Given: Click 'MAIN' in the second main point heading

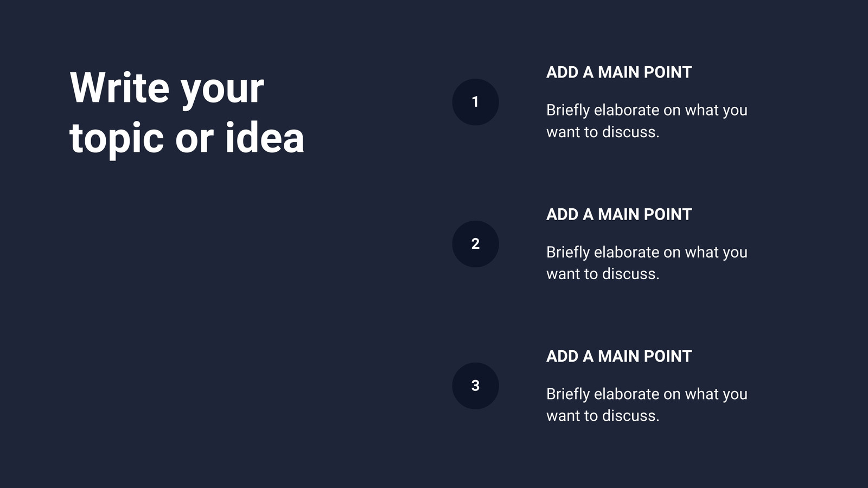Looking at the screenshot, I should coord(618,214).
